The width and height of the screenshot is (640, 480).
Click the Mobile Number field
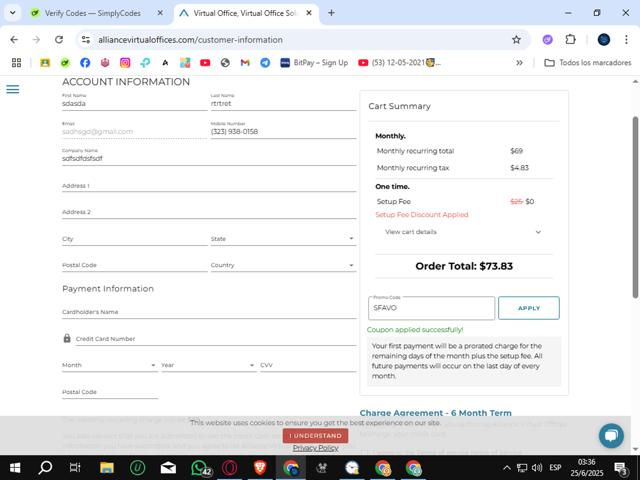point(283,131)
